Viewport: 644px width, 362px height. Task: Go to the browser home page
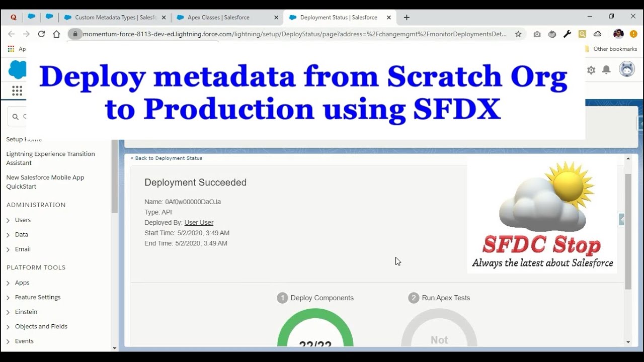[56, 34]
